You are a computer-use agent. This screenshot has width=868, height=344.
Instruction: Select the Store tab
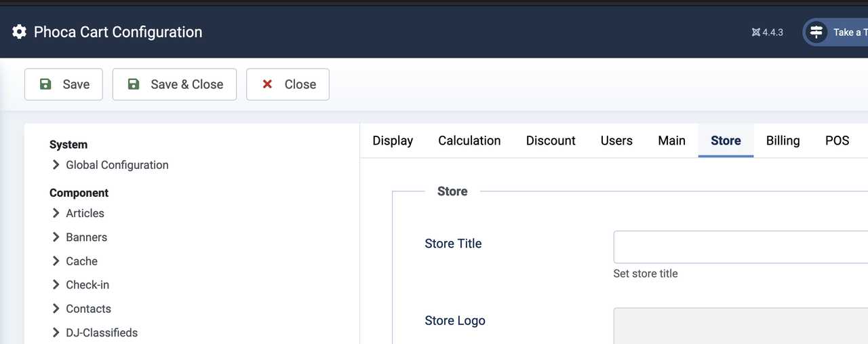[726, 140]
